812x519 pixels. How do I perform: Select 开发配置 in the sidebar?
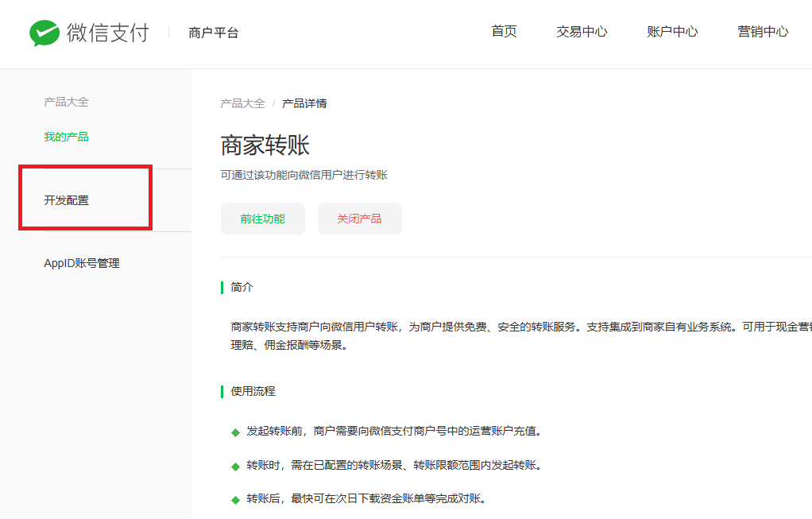tap(66, 200)
